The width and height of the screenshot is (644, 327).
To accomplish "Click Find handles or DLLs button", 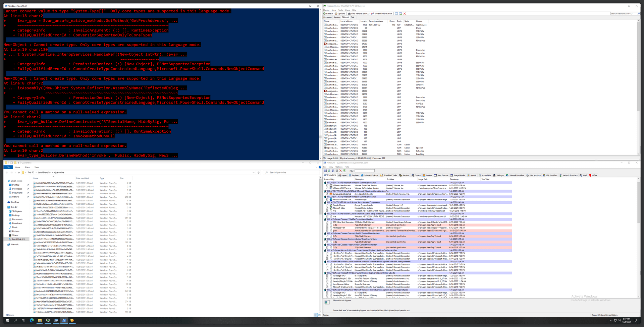I will [x=359, y=14].
